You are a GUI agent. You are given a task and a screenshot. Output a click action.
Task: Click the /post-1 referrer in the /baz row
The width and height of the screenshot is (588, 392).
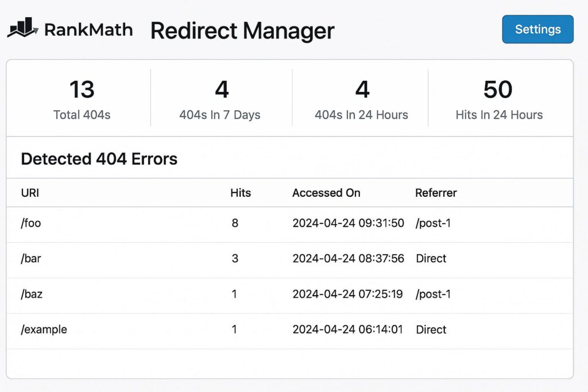tap(433, 294)
